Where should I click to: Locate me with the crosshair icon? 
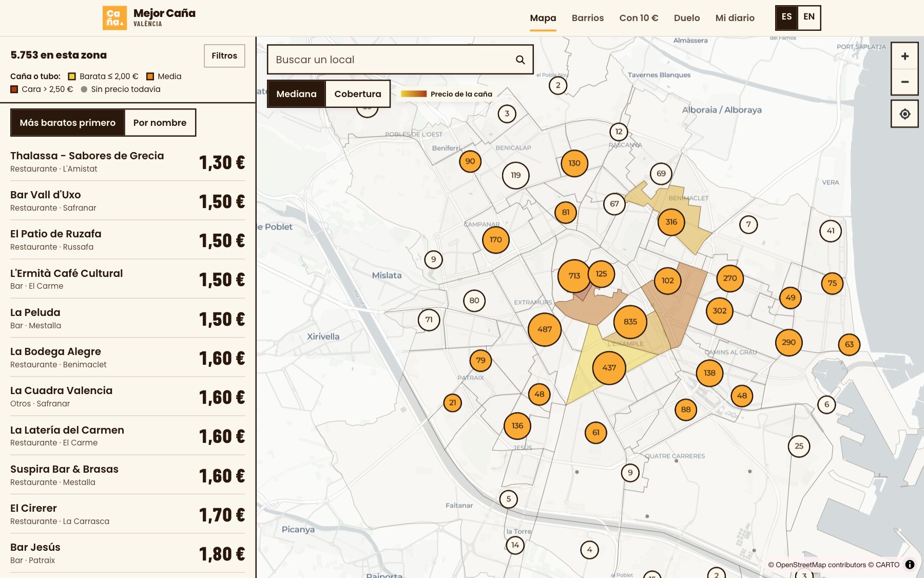[904, 114]
